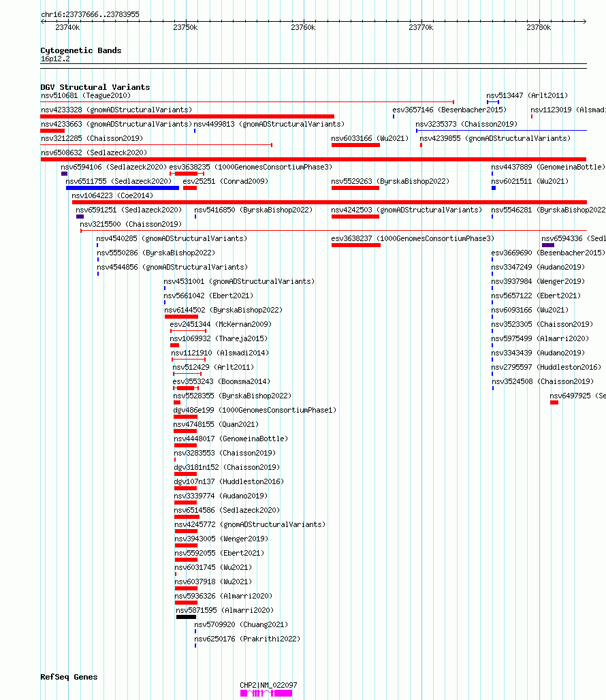Viewport: 606px width, 700px height.
Task: Open nsv3524508 (Chaisson2019) variant
Action: point(543,381)
